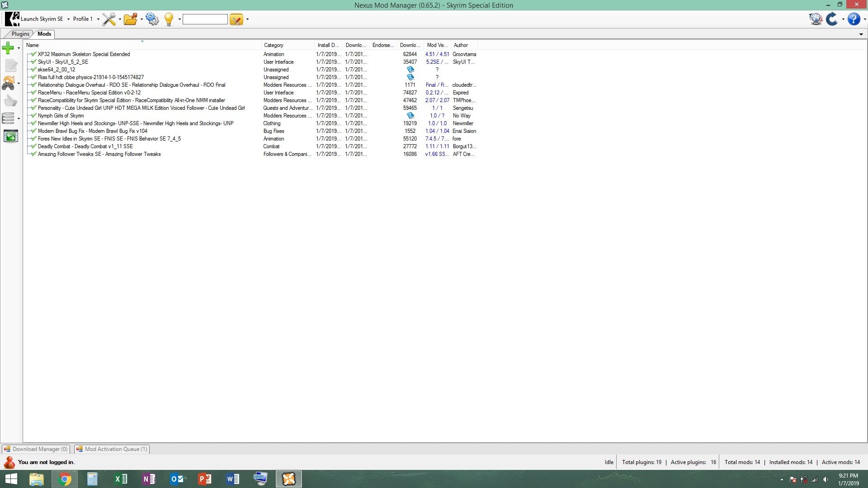This screenshot has height=488, width=868.
Task: Open Google Chrome from the taskbar
Action: pos(65,479)
